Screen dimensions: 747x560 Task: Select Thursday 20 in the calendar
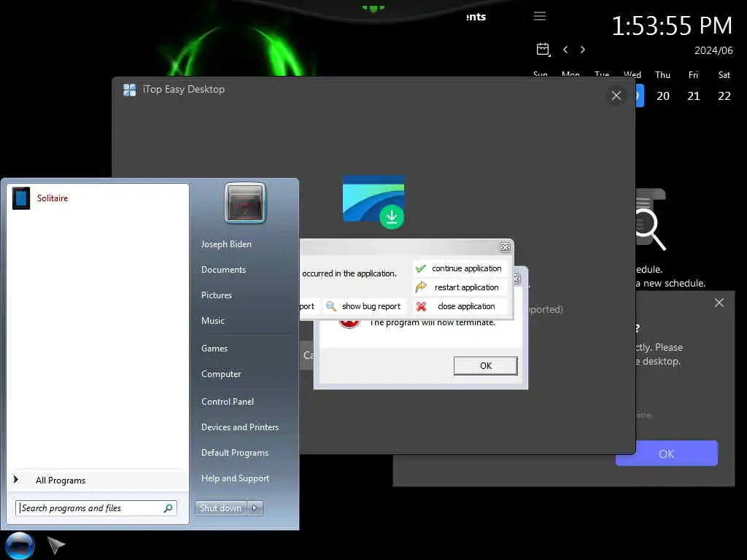662,96
